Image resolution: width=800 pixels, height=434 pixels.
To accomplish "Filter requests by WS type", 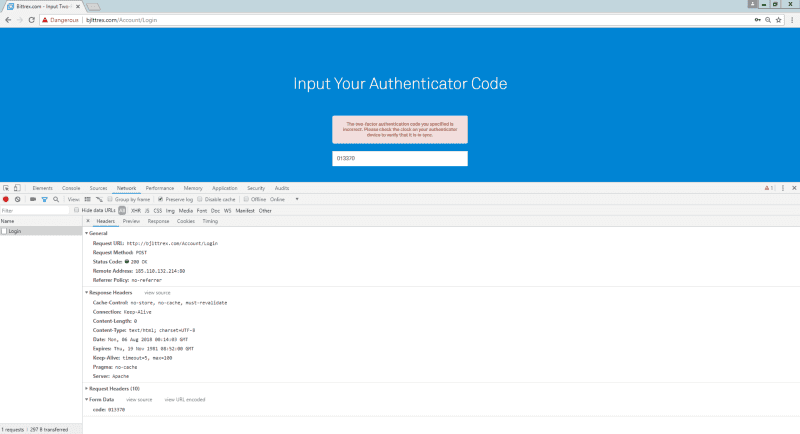I will [x=228, y=211].
